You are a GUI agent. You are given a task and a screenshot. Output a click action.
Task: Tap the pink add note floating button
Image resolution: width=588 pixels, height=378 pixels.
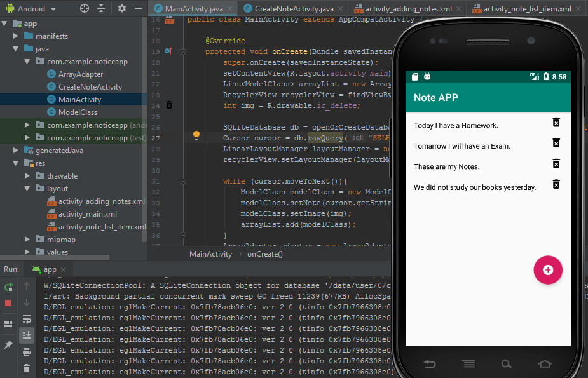(548, 270)
